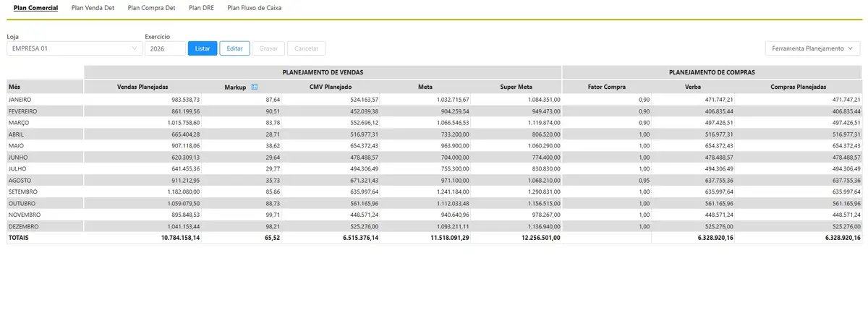This screenshot has height=318, width=868.
Task: Click the Fator Compra column header
Action: (607, 87)
